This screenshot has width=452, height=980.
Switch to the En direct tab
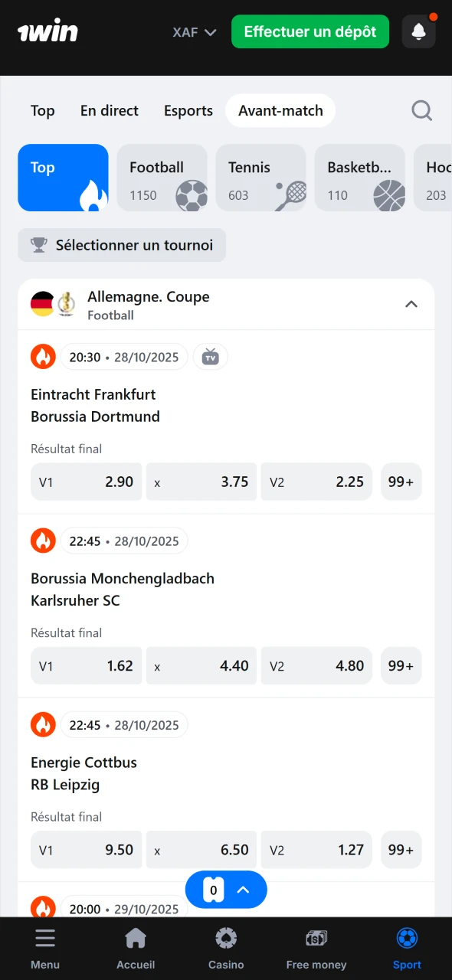click(109, 110)
